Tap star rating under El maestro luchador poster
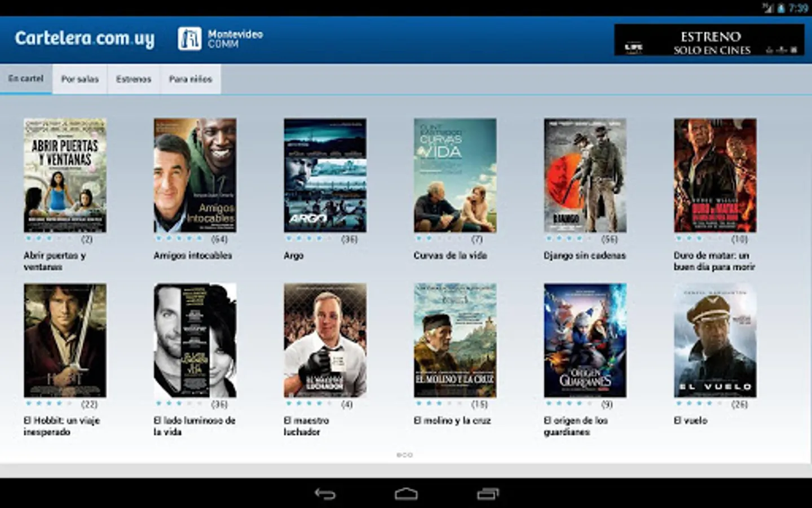The height and width of the screenshot is (508, 812). click(309, 404)
